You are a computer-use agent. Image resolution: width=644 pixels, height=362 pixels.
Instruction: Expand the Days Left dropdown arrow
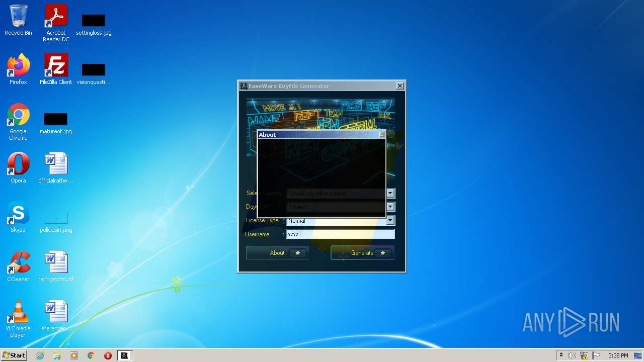(390, 207)
